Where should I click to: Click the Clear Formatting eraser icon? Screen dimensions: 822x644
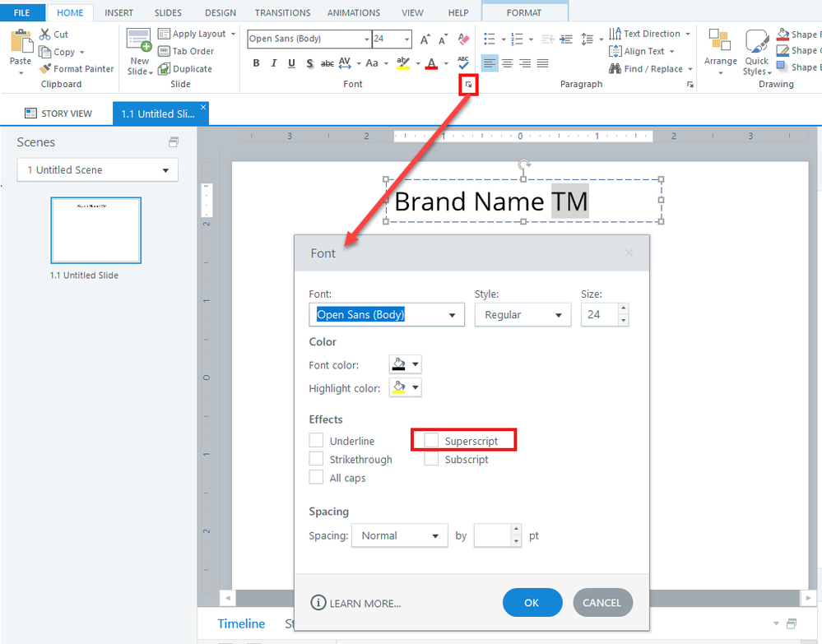pos(463,39)
